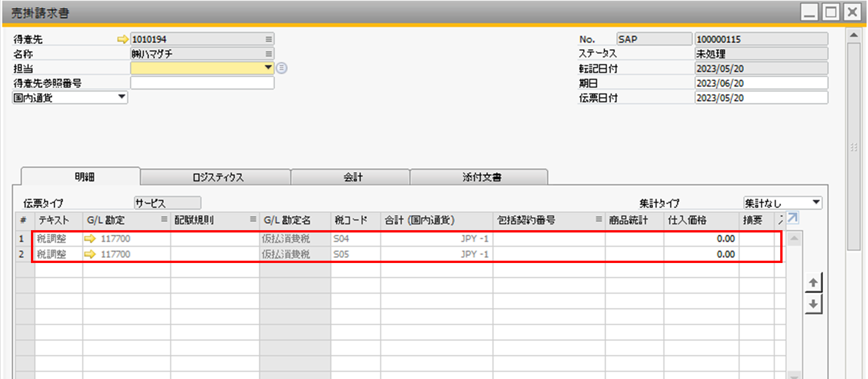The image size is (868, 379).
Task: Open the 国内通貨 currency dropdown
Action: pos(121,97)
